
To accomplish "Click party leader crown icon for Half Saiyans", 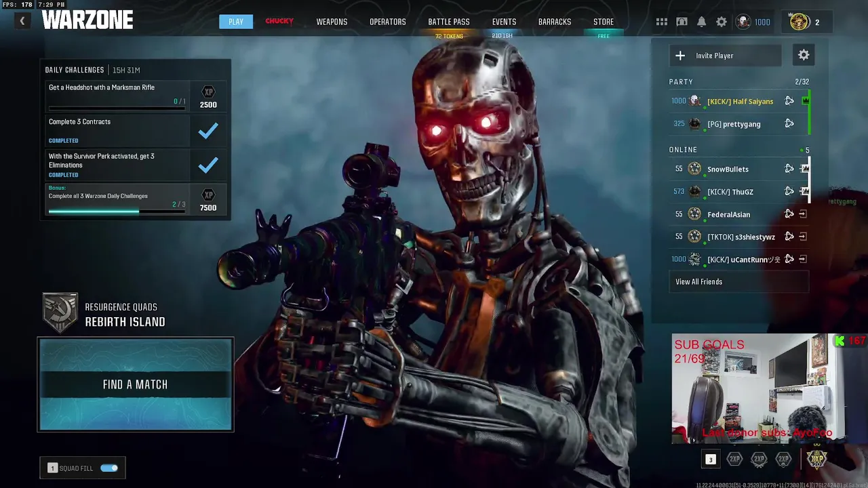I will pos(805,101).
